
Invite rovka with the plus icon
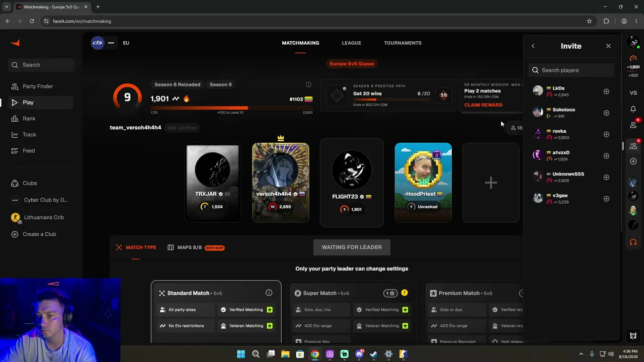pyautogui.click(x=606, y=134)
